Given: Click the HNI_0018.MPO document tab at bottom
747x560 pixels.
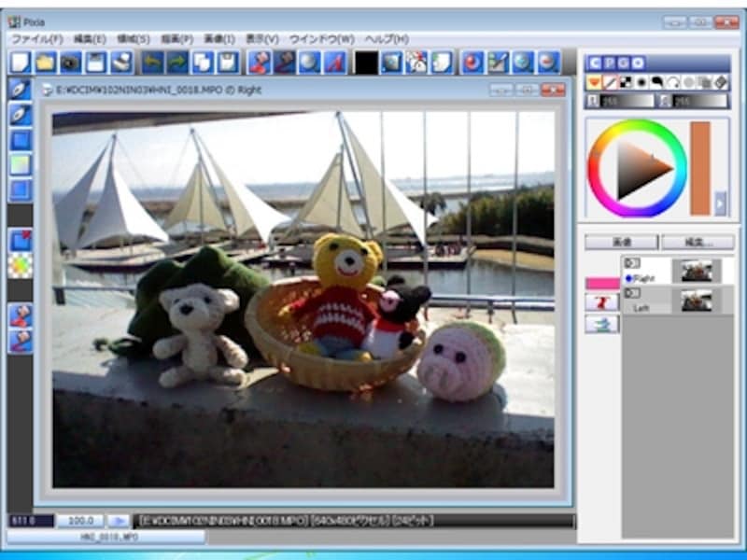Looking at the screenshot, I should [x=106, y=538].
